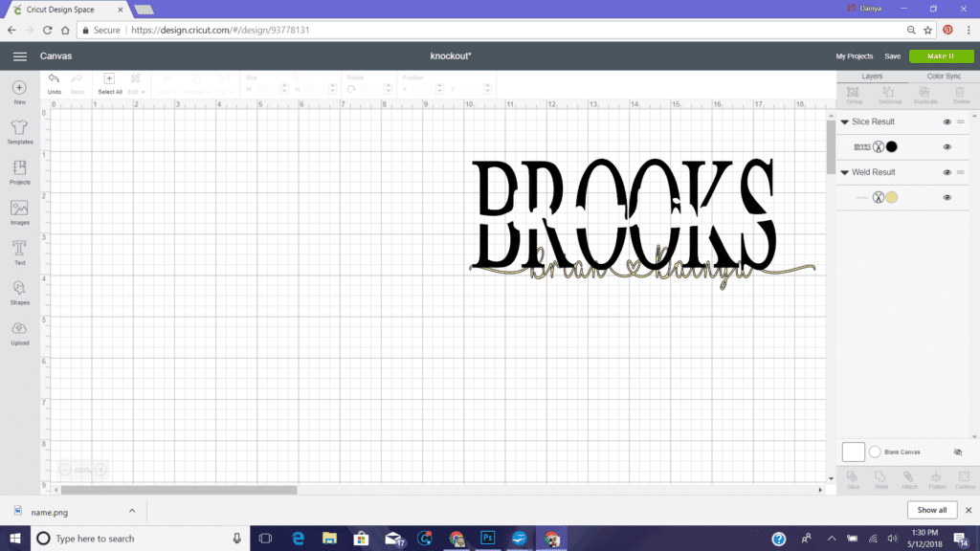The image size is (980, 551).
Task: Open the Edit dropdown
Action: coord(136,83)
